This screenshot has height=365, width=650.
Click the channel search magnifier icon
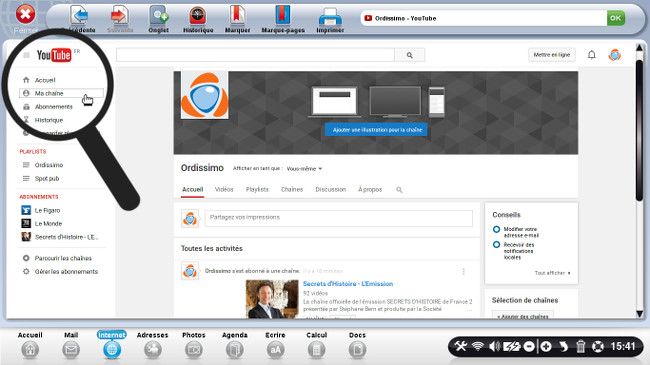point(399,190)
